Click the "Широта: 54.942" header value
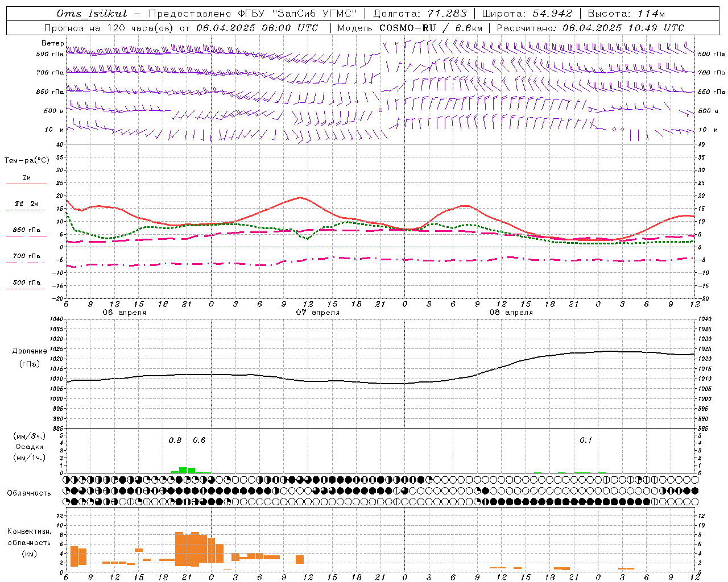 coord(527,13)
